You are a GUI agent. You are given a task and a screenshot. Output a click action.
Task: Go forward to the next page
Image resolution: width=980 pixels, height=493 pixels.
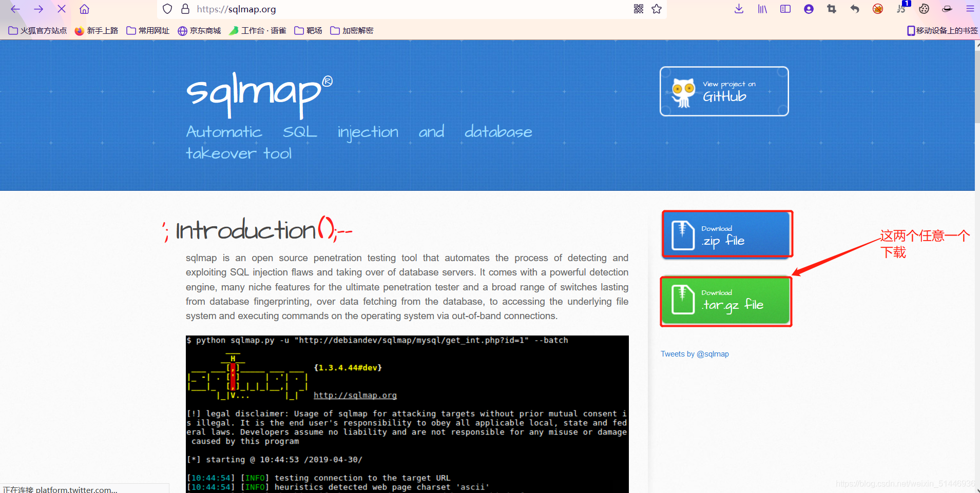pos(39,9)
